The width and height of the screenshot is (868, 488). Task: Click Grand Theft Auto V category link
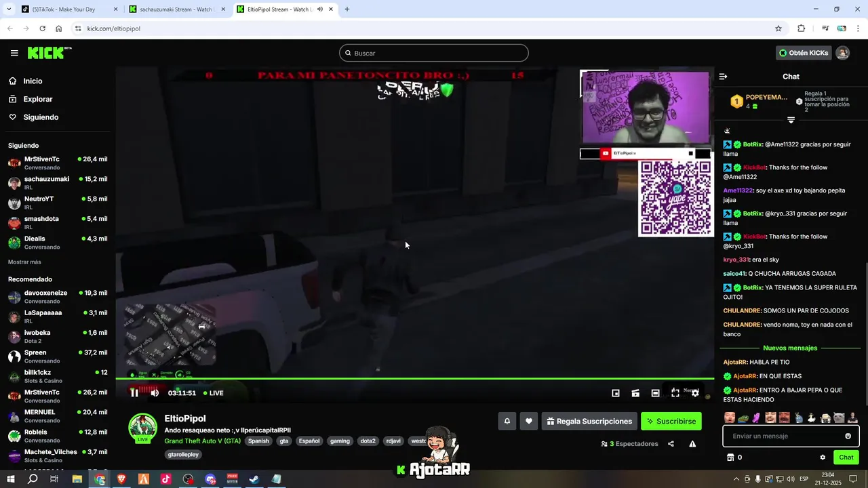click(202, 441)
